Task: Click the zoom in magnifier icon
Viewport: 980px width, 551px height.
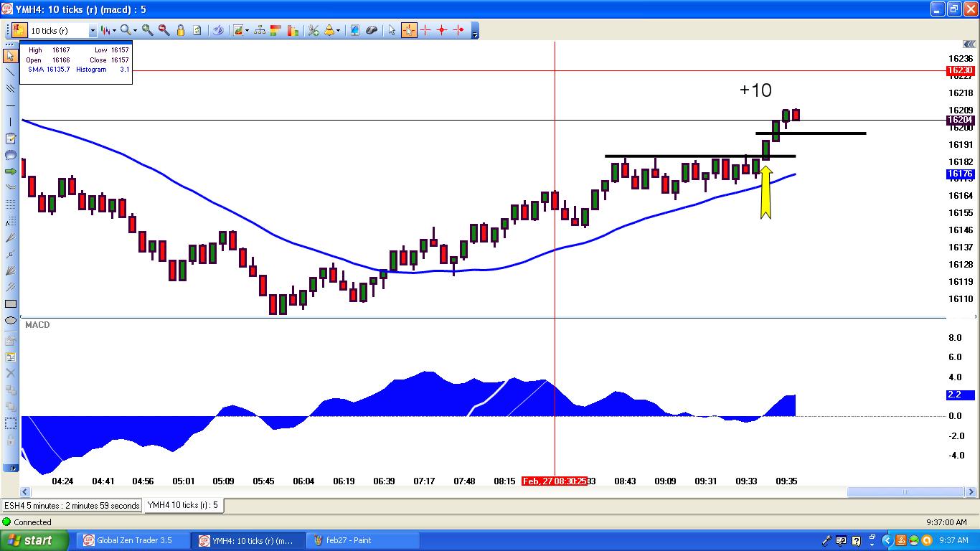Action: (148, 30)
